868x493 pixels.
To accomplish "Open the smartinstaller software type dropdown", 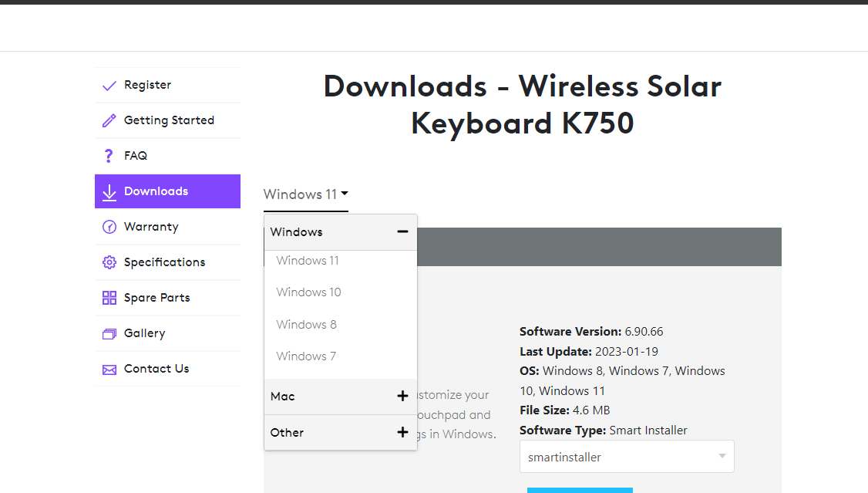I will pyautogui.click(x=627, y=457).
